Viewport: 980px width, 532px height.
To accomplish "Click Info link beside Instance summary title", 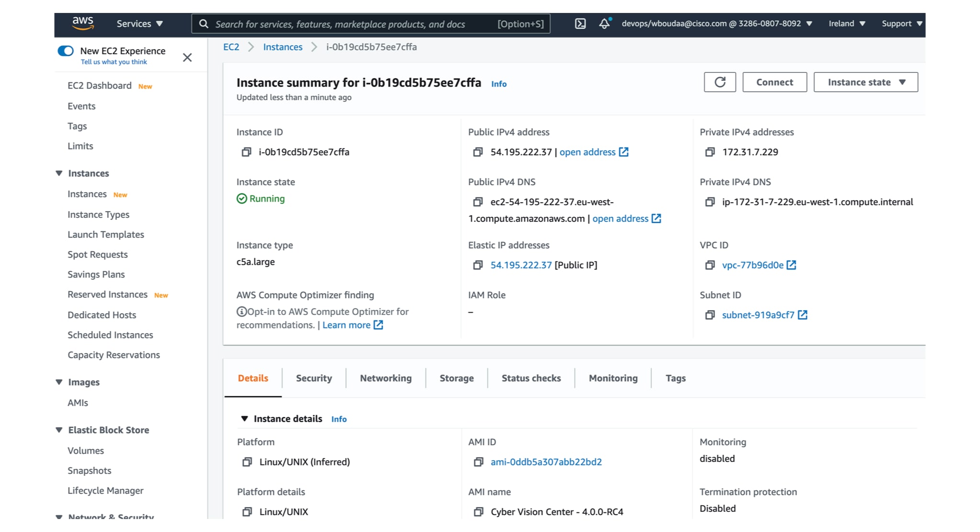I will [x=499, y=84].
